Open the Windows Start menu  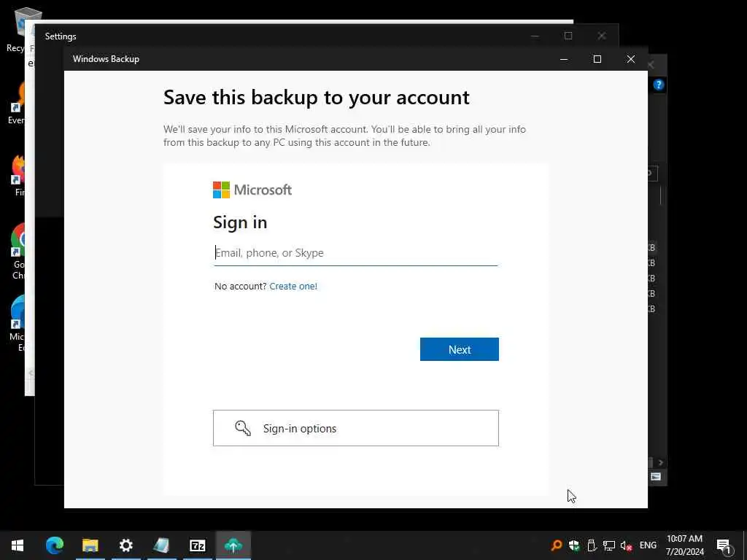[18, 545]
